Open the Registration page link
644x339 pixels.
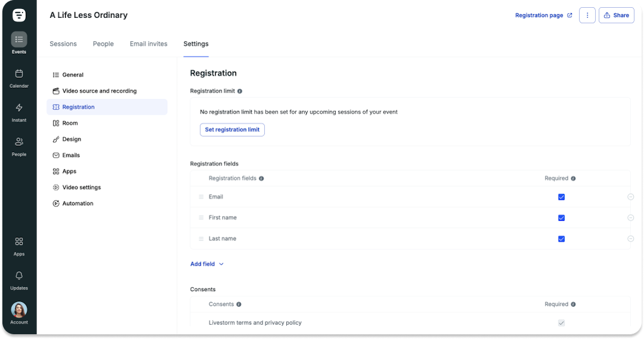(543, 15)
